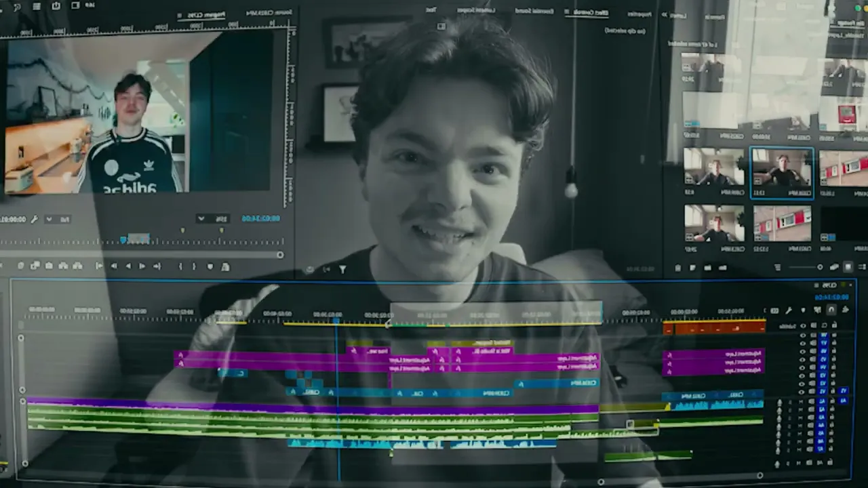Switch to the Effect Controls tab

(590, 12)
